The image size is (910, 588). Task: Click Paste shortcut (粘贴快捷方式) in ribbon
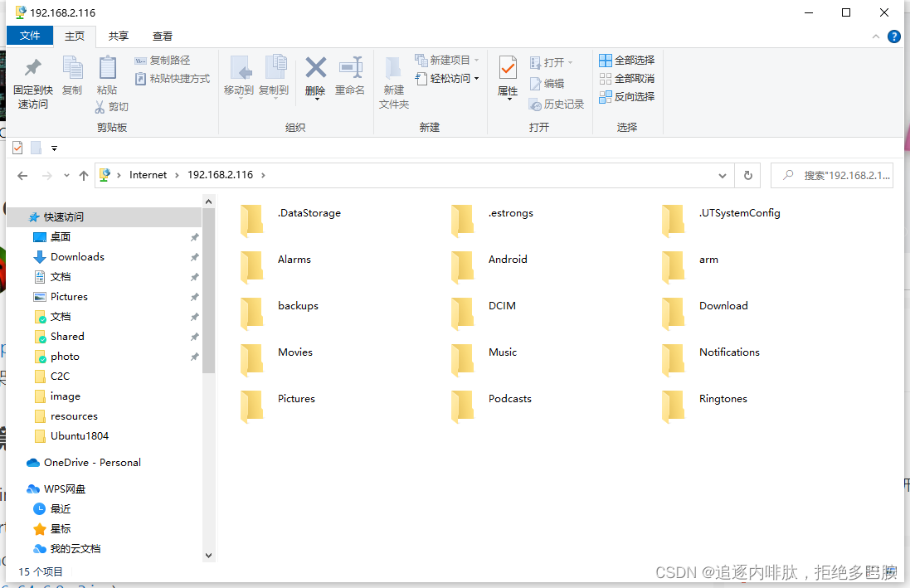coord(173,78)
